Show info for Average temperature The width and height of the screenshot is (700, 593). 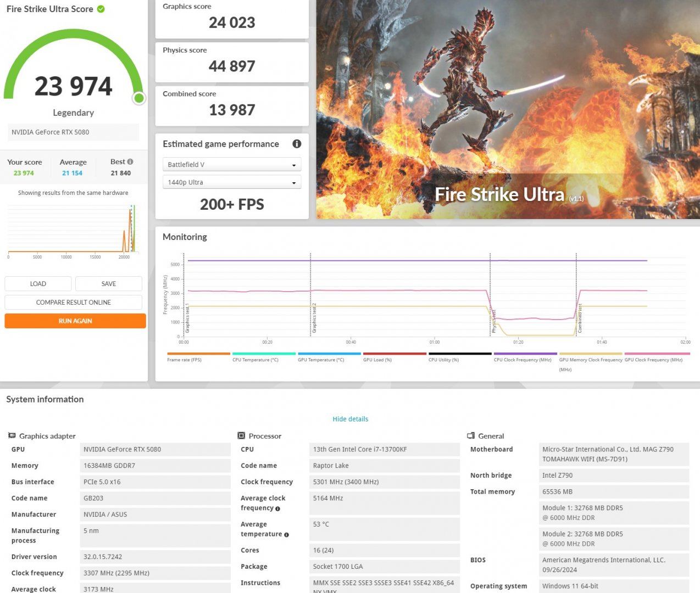(x=286, y=534)
